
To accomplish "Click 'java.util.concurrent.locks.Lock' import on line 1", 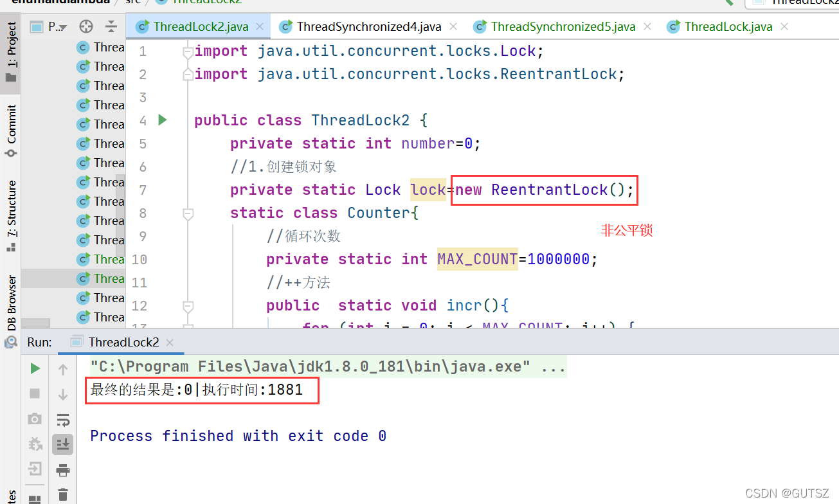I will tap(397, 51).
